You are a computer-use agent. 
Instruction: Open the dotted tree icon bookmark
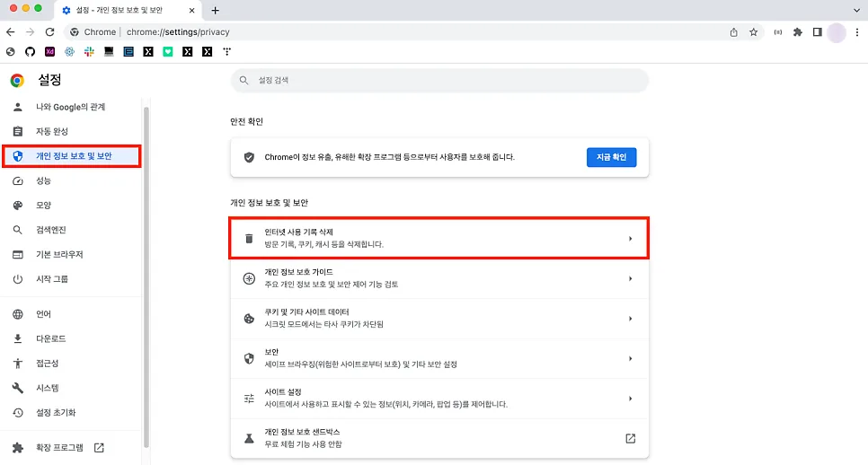[x=227, y=51]
